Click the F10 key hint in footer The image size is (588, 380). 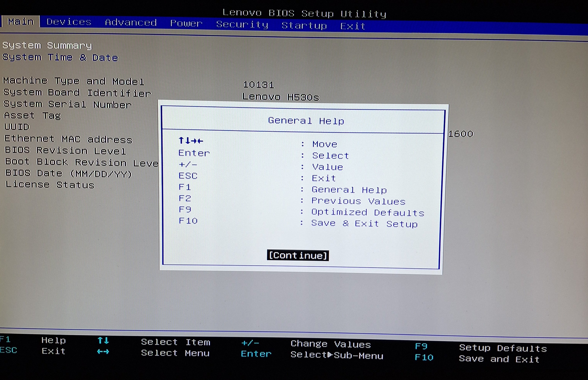[424, 357]
